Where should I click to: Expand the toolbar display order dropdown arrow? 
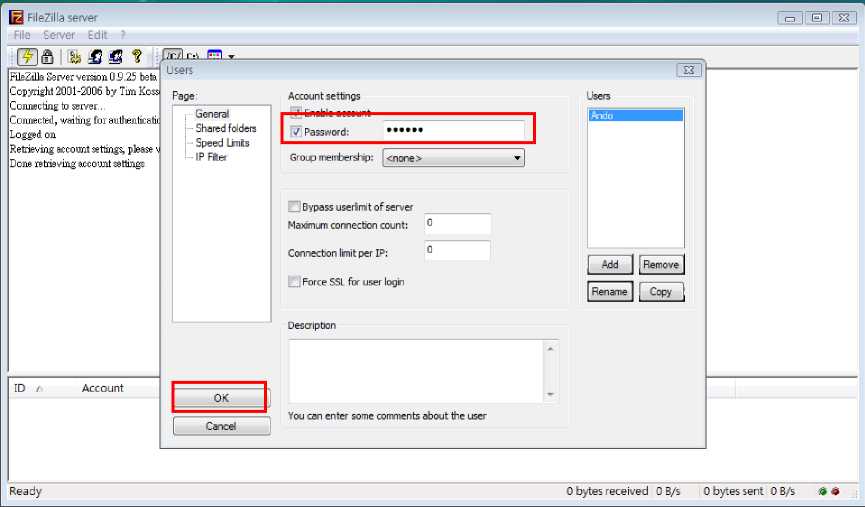pyautogui.click(x=231, y=58)
